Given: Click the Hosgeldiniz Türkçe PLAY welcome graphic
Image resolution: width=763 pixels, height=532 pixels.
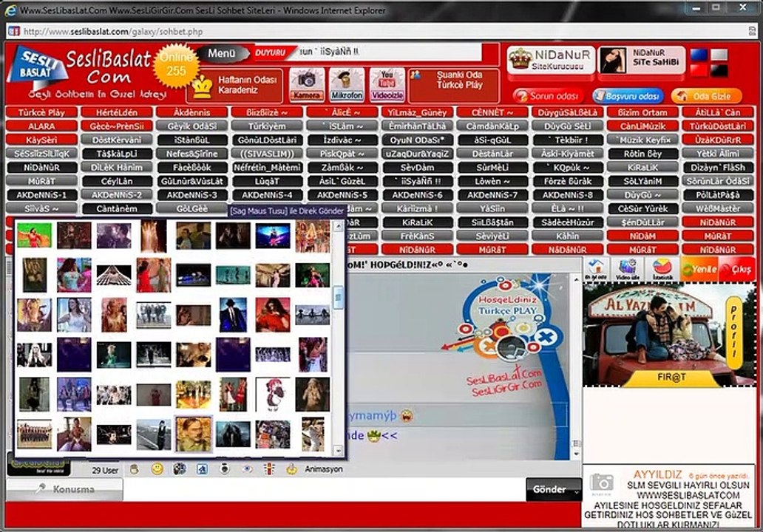Looking at the screenshot, I should pyautogui.click(x=503, y=318).
